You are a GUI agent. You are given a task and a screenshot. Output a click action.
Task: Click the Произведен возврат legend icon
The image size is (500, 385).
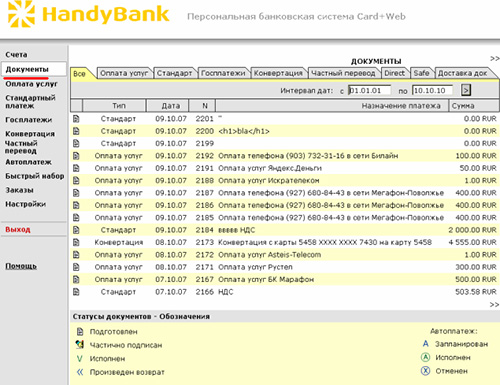80,372
